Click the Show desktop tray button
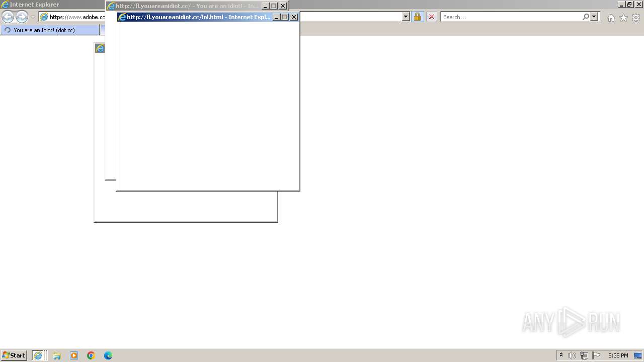644x362 pixels. coord(638,355)
